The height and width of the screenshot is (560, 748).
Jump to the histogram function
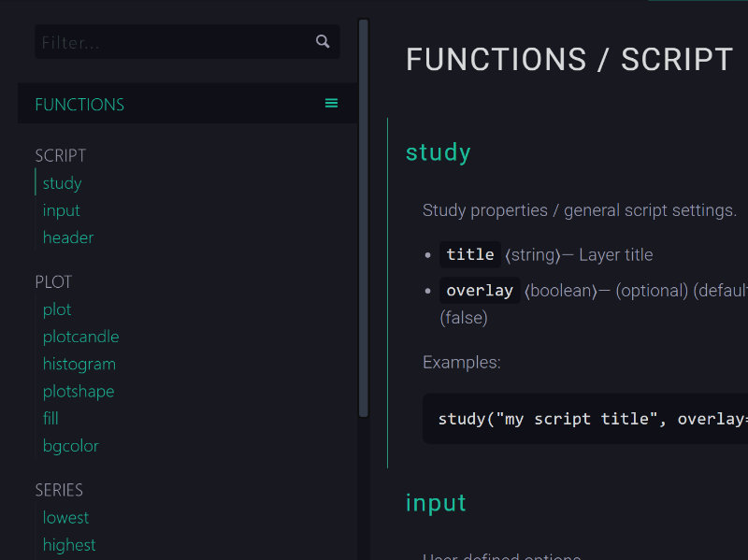(79, 365)
